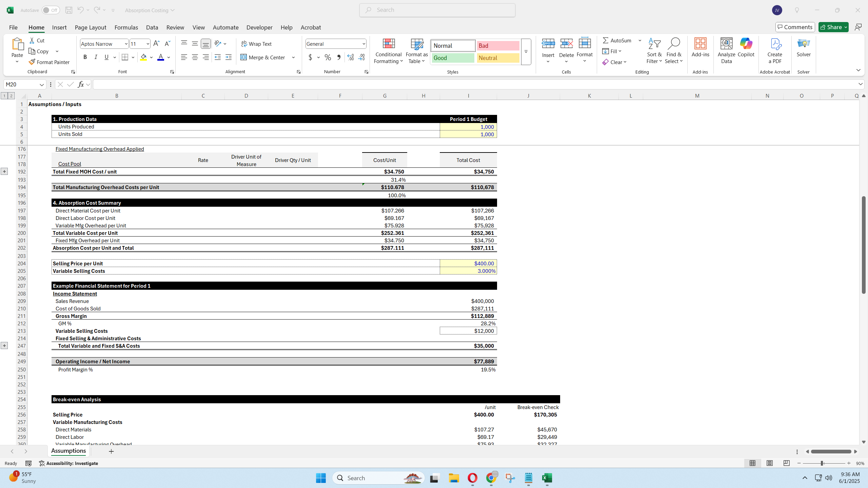The image size is (868, 488).
Task: Expand the collapsed row group near row 192
Action: [x=4, y=171]
